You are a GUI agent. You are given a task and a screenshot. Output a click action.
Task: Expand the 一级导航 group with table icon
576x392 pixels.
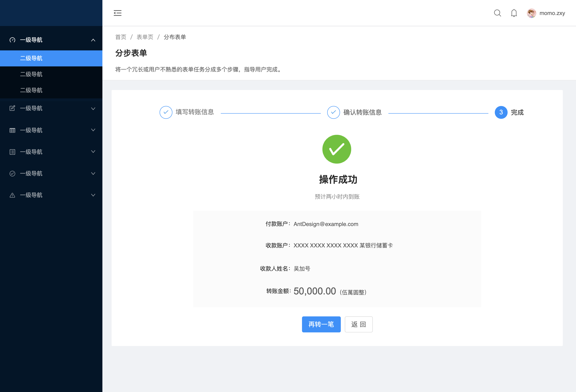coord(93,130)
